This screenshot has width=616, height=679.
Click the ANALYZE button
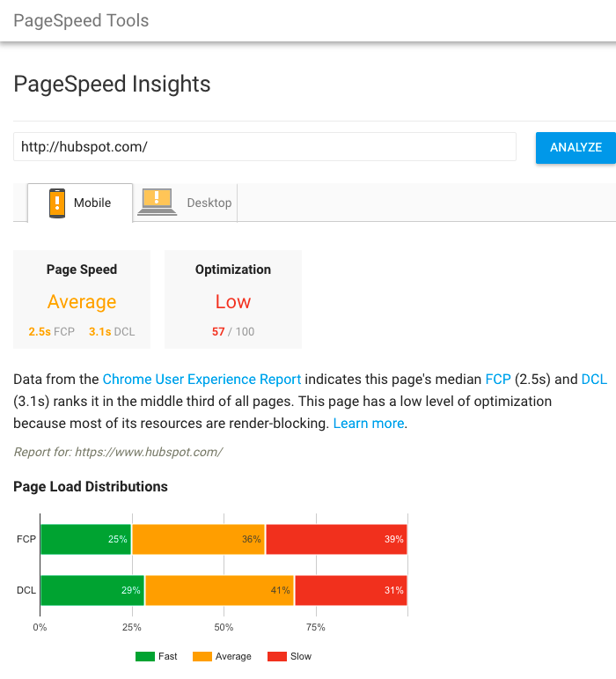pos(576,148)
